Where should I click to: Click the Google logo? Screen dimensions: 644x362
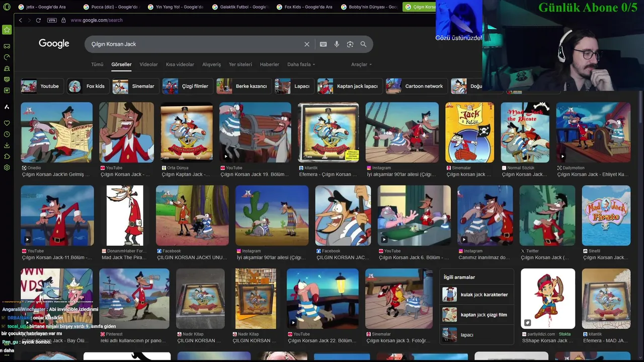[54, 44]
